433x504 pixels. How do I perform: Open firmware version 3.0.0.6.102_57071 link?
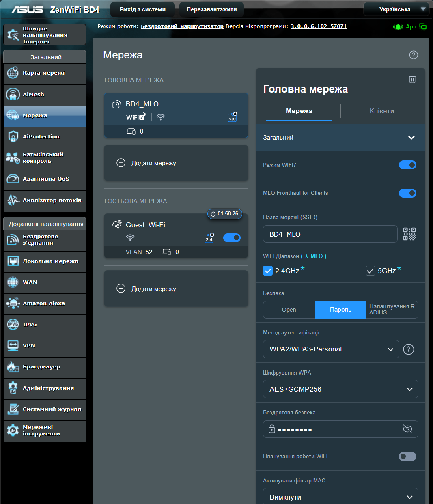(319, 26)
